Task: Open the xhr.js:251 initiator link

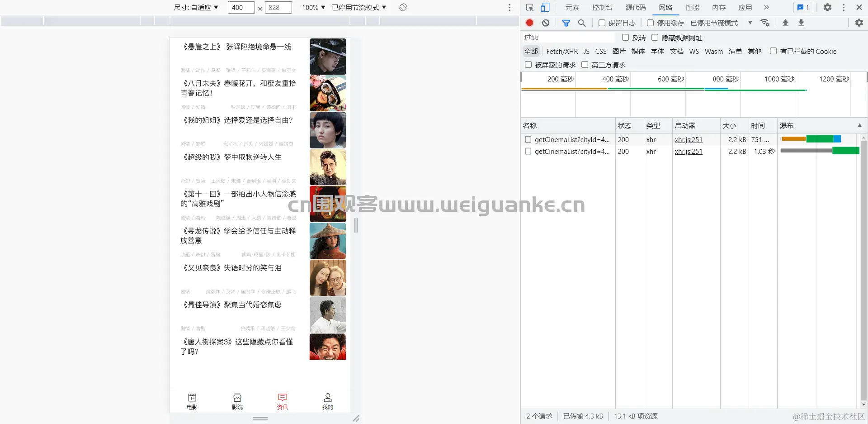Action: (x=688, y=139)
